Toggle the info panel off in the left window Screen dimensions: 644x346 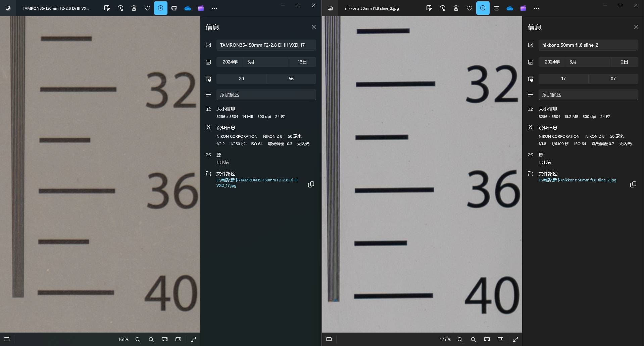point(161,8)
